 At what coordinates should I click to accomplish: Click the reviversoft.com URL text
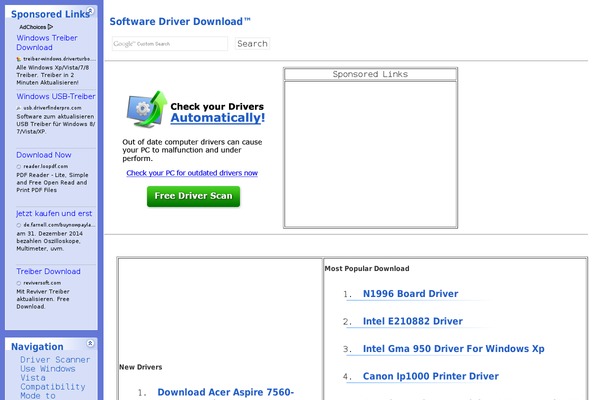click(x=42, y=283)
